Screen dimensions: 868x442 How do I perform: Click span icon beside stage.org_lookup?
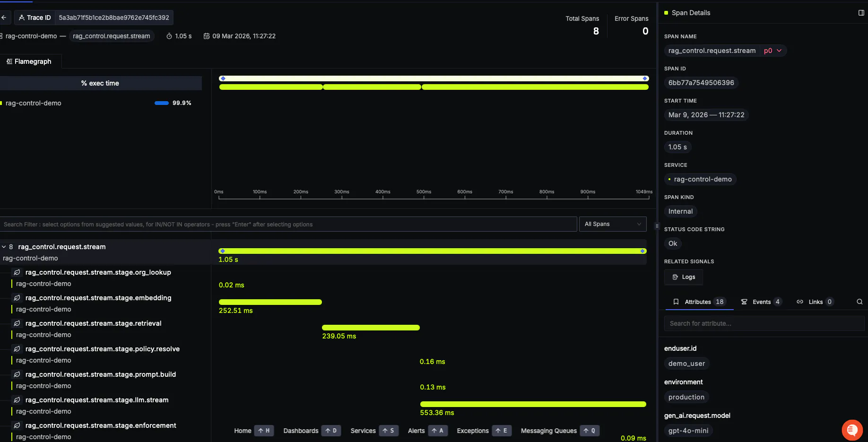coord(17,272)
